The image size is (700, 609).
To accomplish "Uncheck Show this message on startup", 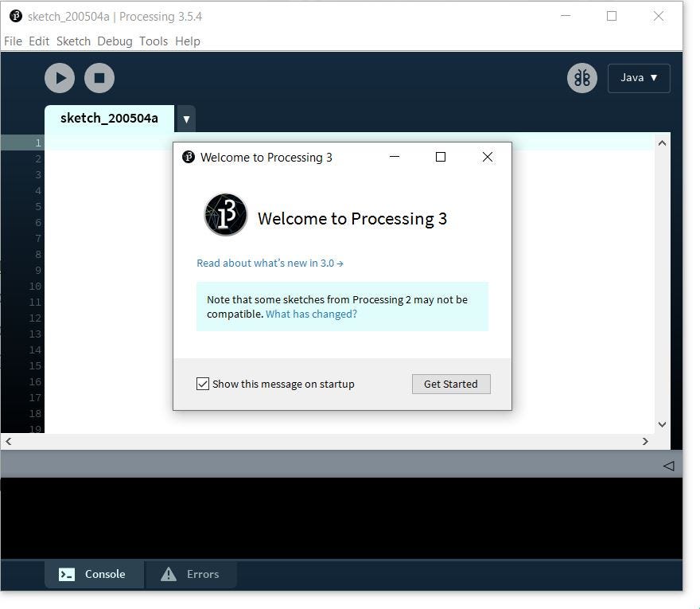I will pos(203,384).
